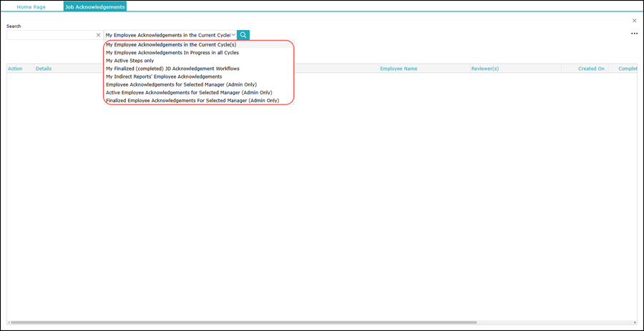644x331 pixels.
Task: Clear search text with the X icon
Action: [99, 35]
